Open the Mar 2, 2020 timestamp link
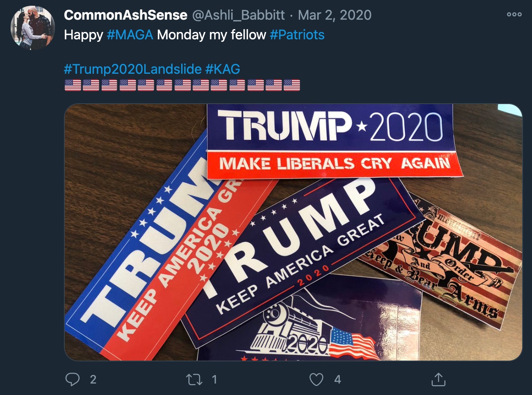 [334, 15]
